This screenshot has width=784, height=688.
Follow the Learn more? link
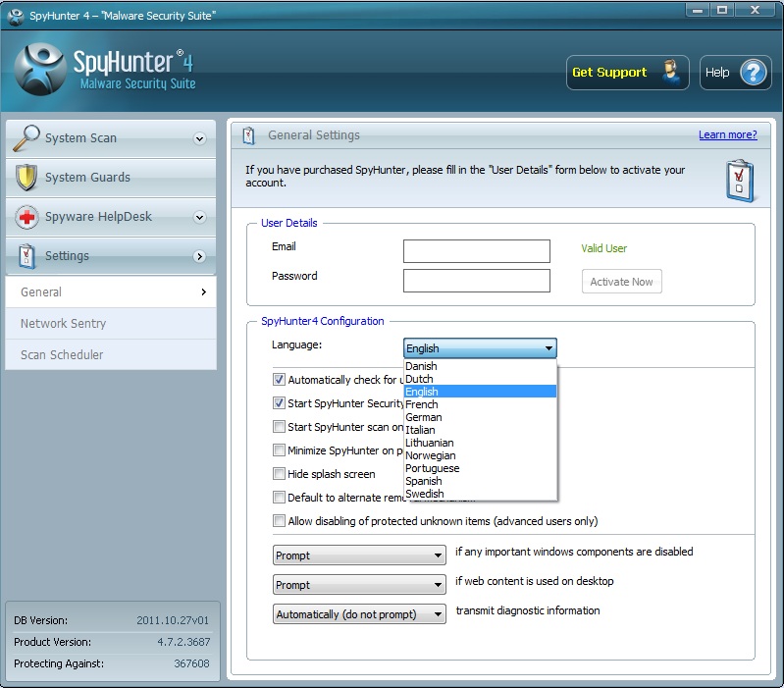(x=727, y=135)
